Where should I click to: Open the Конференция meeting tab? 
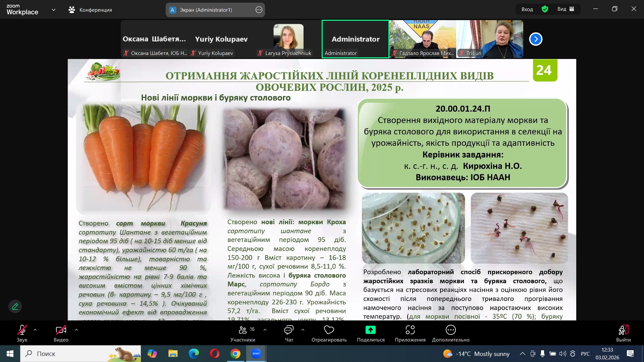tap(90, 10)
